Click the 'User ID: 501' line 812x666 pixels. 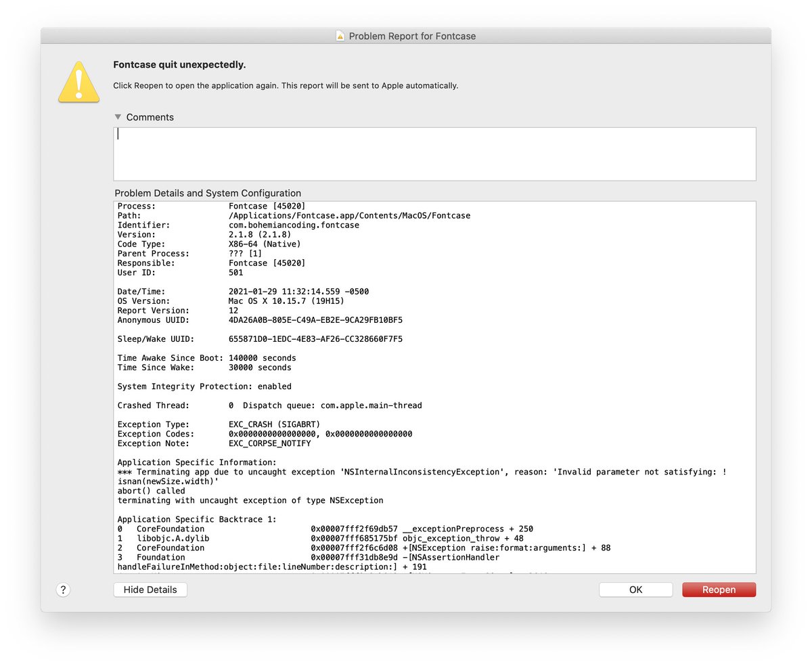coord(180,272)
